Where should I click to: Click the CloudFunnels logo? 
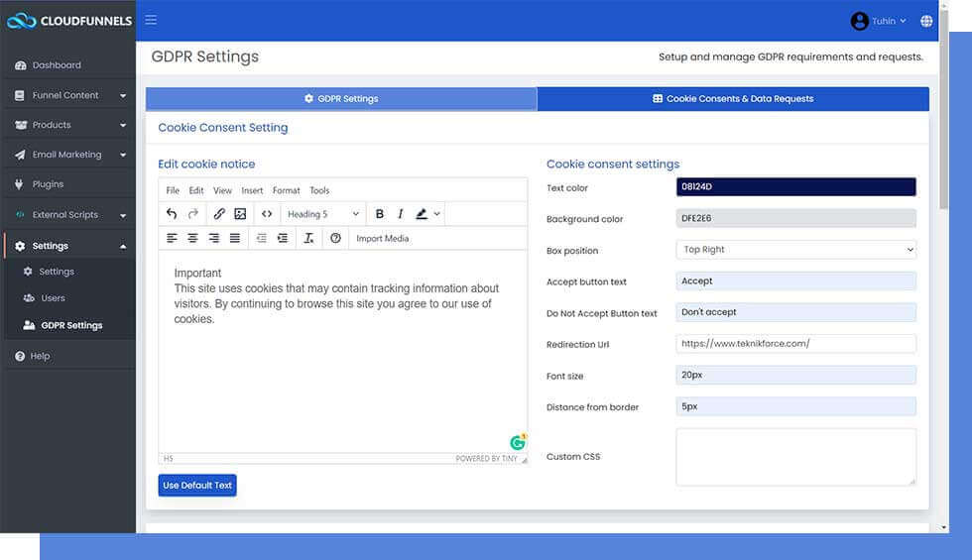click(68, 21)
